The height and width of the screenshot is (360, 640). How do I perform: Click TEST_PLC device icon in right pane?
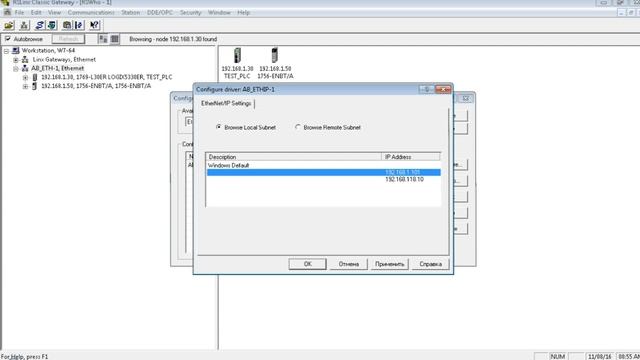(237, 56)
